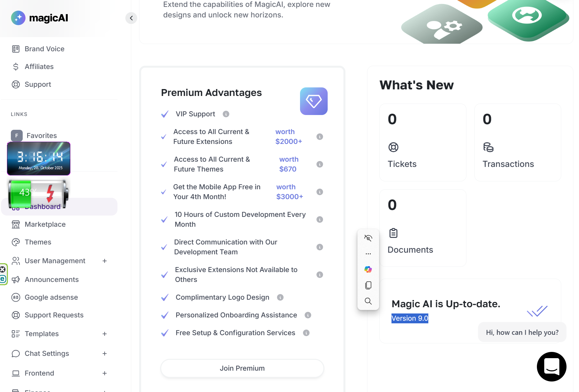Image resolution: width=579 pixels, height=392 pixels.
Task: Click the copy icon in floating toolbar
Action: (368, 285)
